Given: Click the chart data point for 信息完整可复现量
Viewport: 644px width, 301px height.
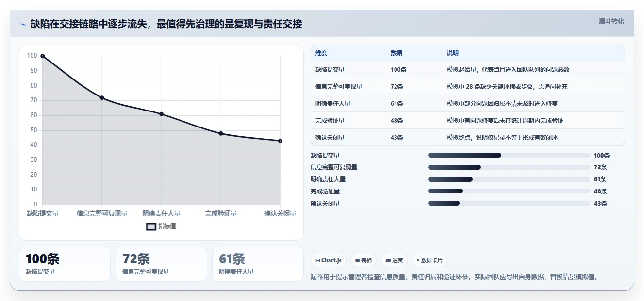Looking at the screenshot, I should [x=102, y=97].
